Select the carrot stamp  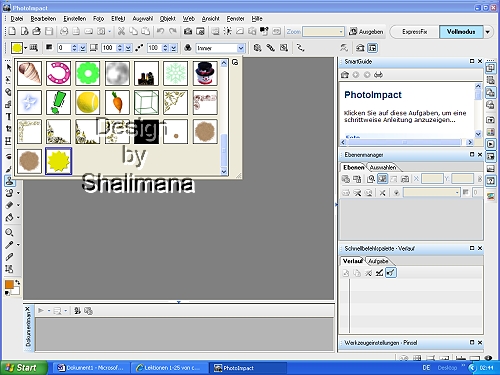117,102
